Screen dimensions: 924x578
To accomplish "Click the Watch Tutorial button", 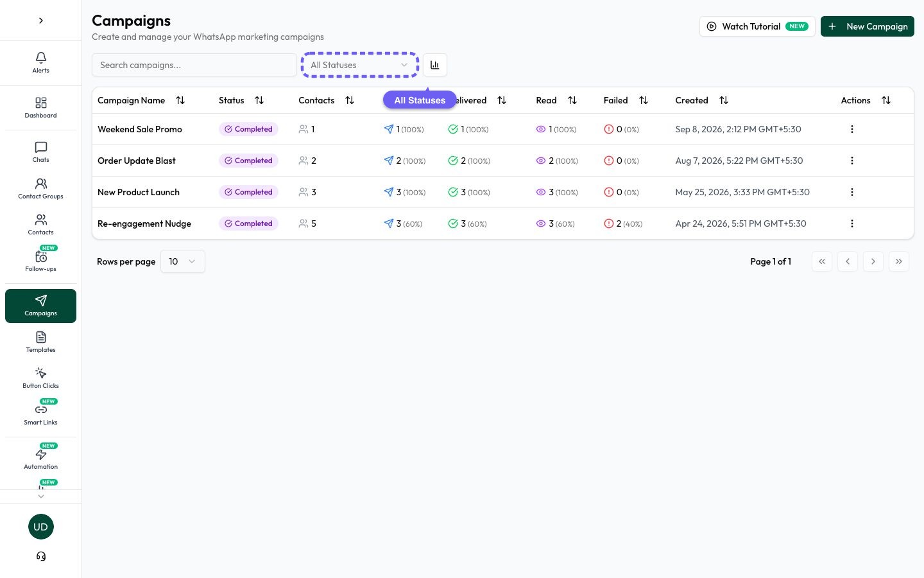I will pyautogui.click(x=757, y=26).
